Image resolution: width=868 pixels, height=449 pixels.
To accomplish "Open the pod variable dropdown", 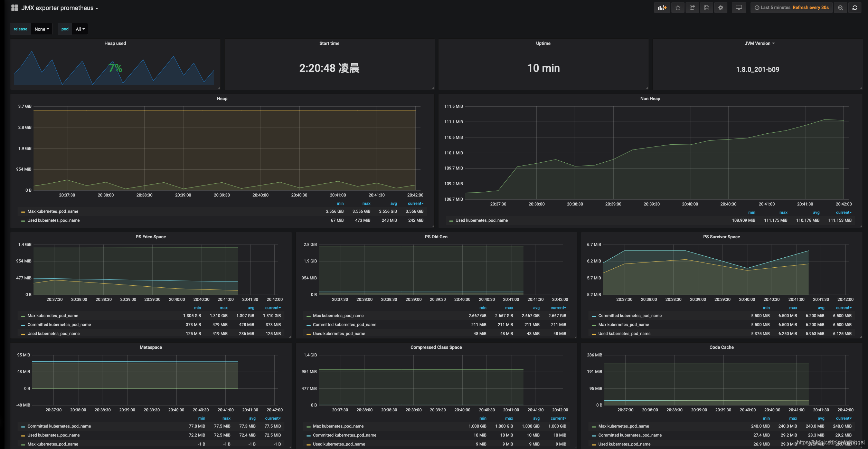I will 80,29.
